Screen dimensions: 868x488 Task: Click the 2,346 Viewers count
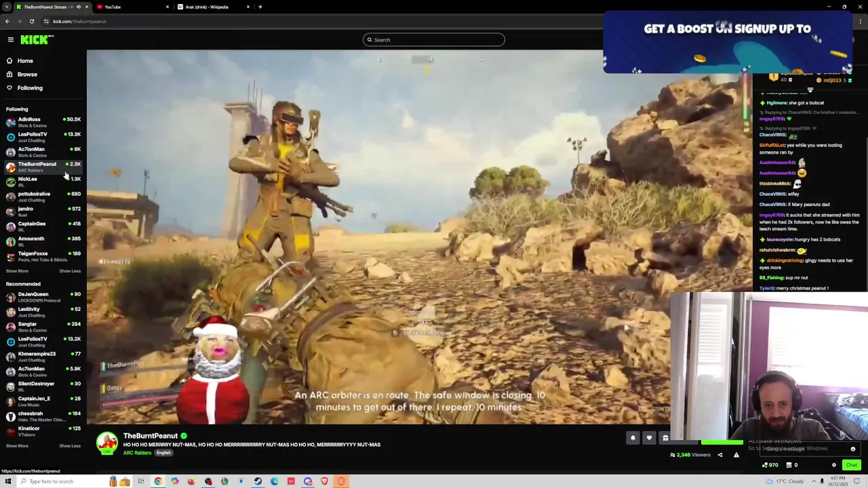690,455
